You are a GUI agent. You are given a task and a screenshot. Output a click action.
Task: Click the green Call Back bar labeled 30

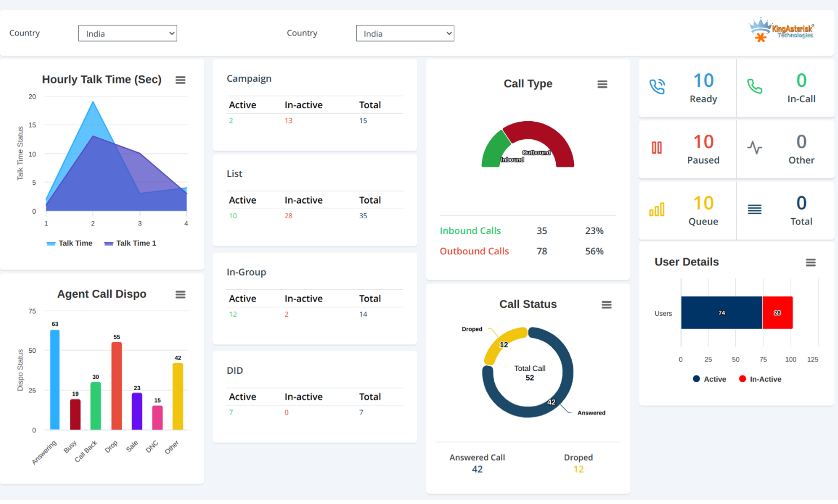(96, 406)
